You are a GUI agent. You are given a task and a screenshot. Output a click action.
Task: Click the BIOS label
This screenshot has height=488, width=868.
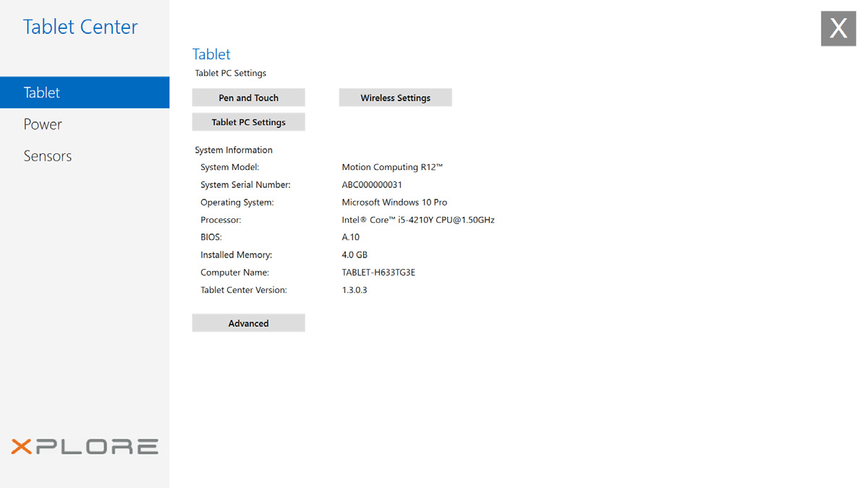[x=211, y=237]
